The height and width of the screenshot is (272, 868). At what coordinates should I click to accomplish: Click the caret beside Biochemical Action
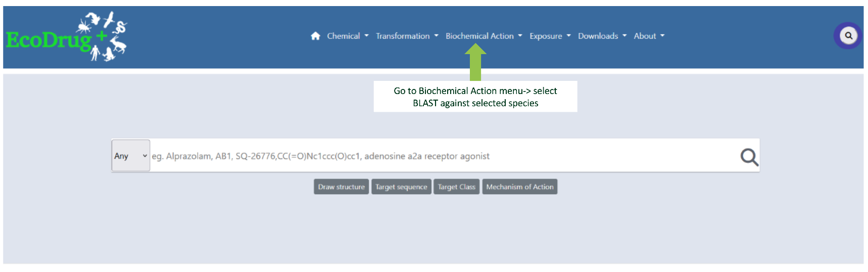click(x=520, y=36)
